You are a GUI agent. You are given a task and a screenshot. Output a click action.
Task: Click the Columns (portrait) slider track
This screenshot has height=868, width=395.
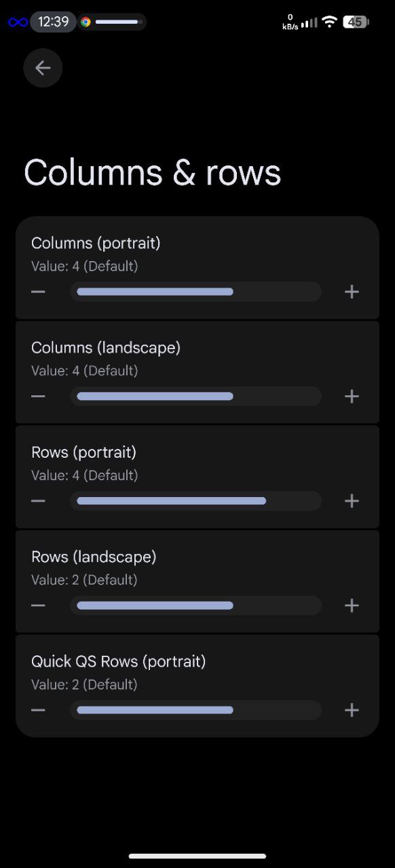point(195,292)
